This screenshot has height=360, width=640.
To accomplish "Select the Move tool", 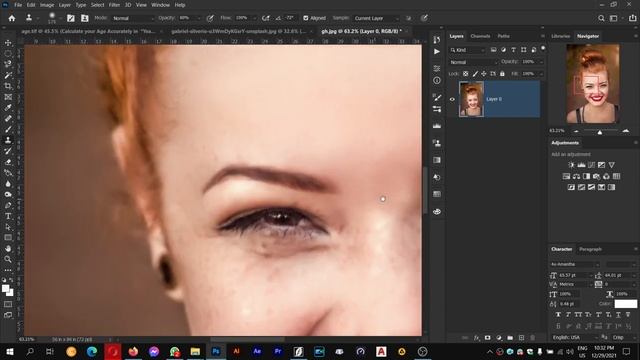I will click(8, 43).
